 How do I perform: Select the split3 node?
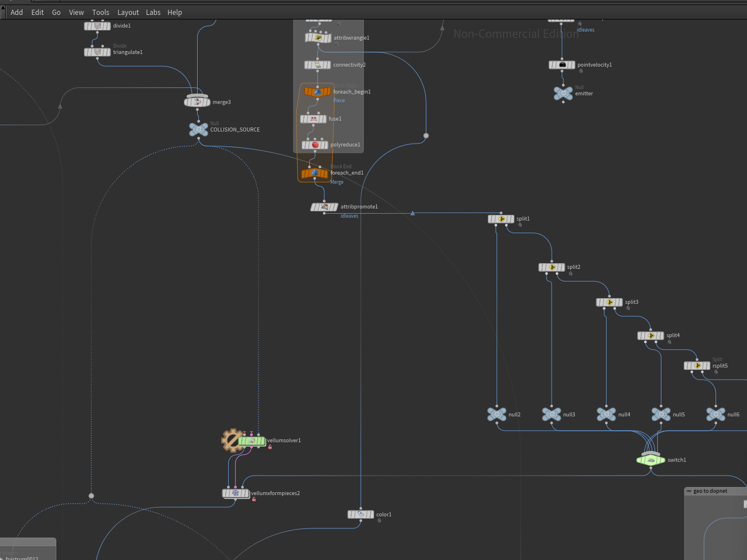610,302
